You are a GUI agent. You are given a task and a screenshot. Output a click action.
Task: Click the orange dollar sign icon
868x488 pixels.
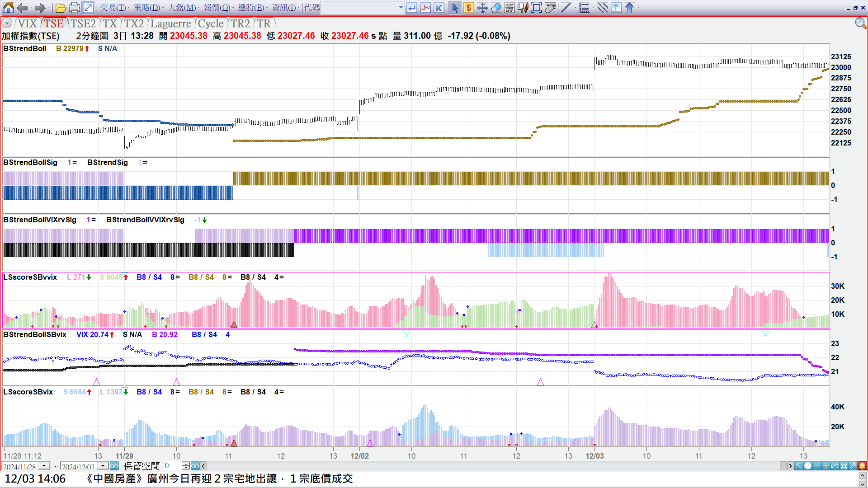(x=469, y=8)
